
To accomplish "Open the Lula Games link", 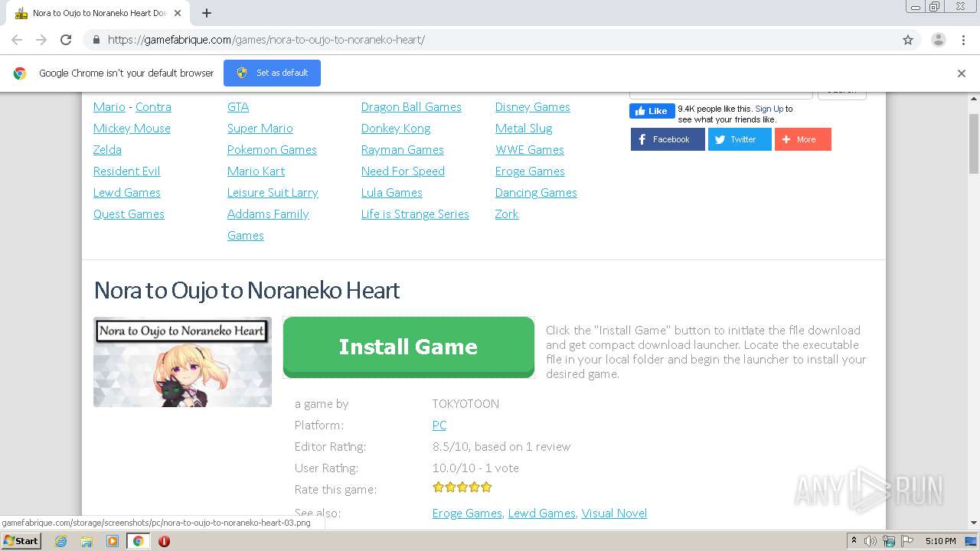I will tap(392, 193).
